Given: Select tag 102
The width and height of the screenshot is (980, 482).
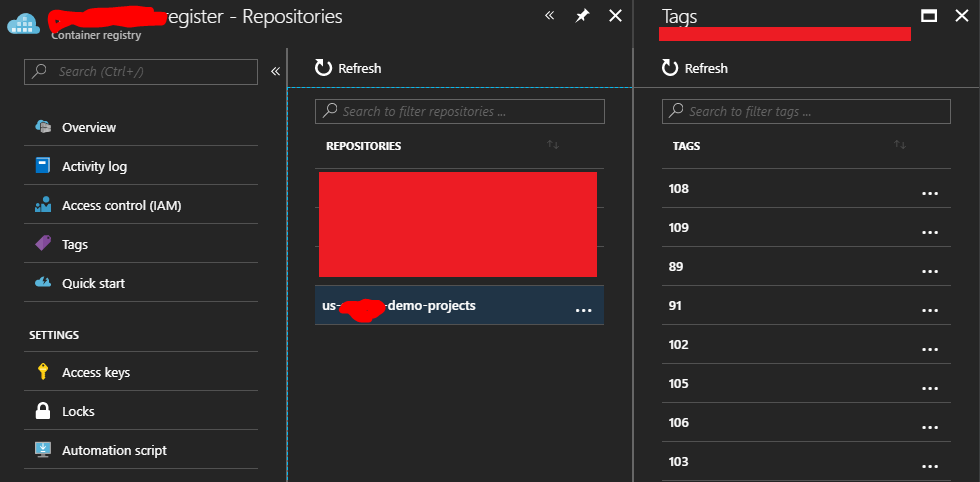Looking at the screenshot, I should coord(806,344).
